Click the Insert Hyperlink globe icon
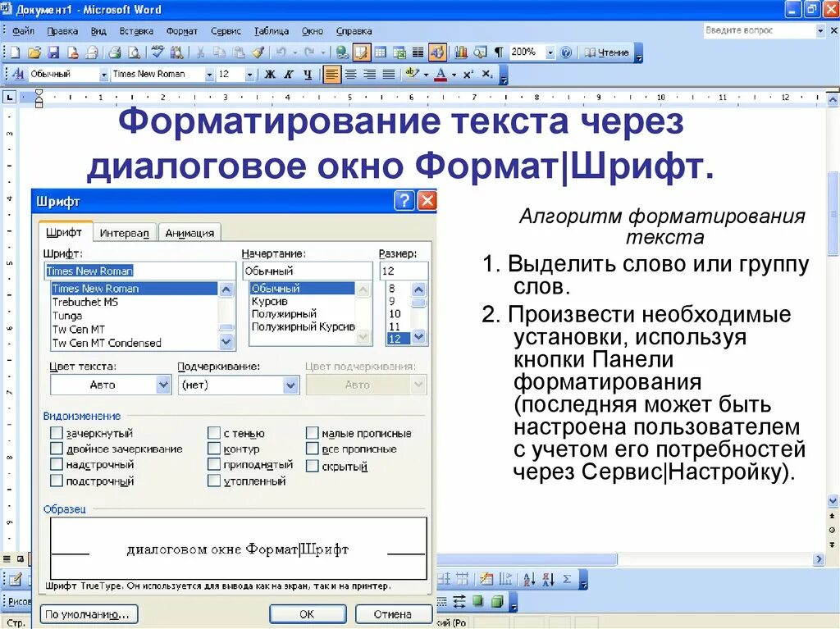 342,52
